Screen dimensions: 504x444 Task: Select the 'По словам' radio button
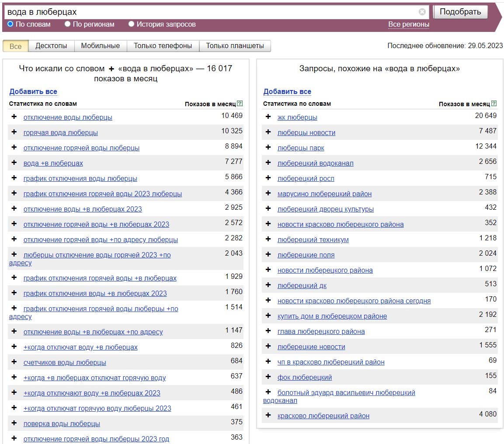tap(10, 24)
